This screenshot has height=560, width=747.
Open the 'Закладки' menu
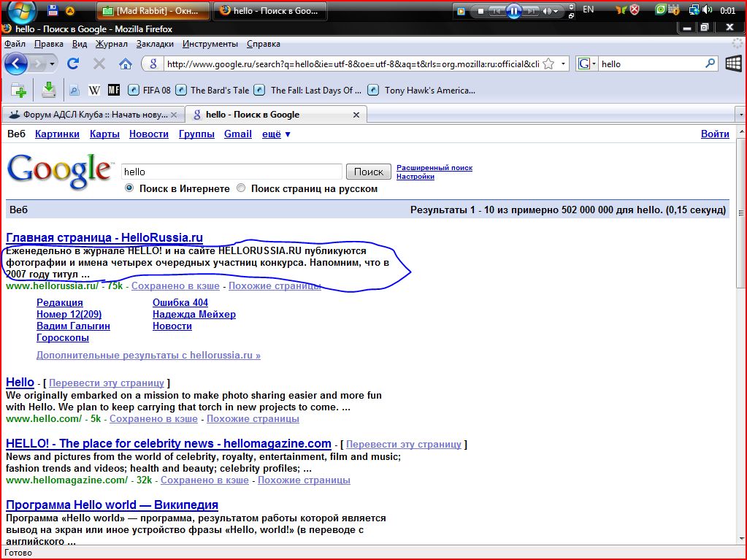tap(155, 44)
